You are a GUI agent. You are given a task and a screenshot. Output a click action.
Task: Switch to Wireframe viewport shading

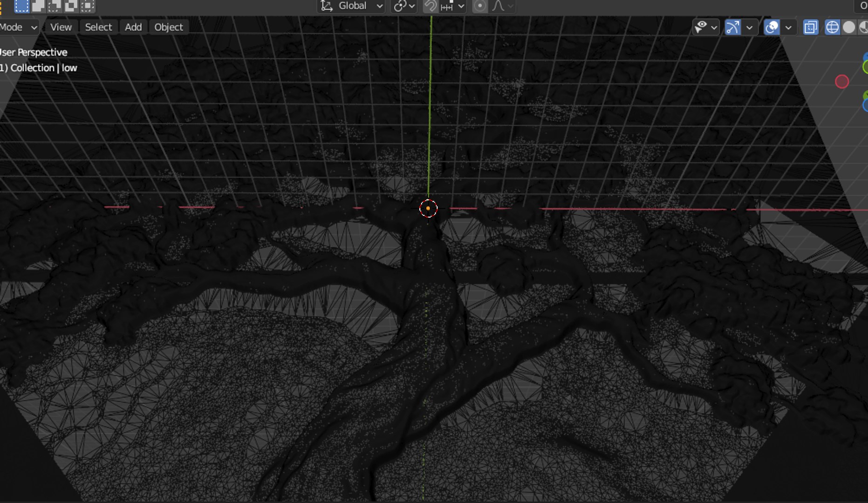tap(832, 27)
